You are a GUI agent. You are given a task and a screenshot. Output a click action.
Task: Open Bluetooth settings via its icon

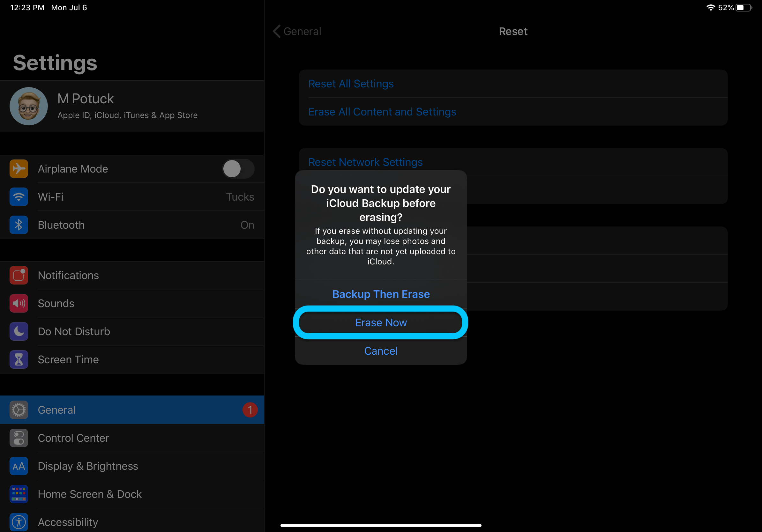pos(19,225)
